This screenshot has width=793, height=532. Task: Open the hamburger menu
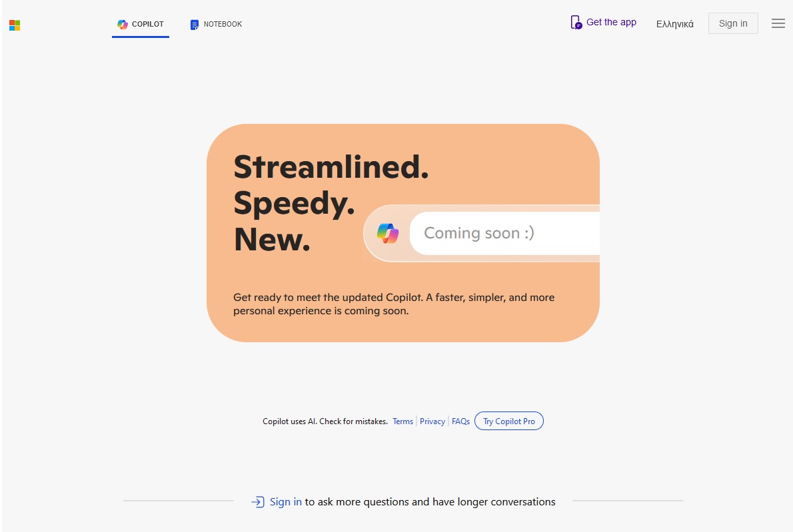coord(778,23)
